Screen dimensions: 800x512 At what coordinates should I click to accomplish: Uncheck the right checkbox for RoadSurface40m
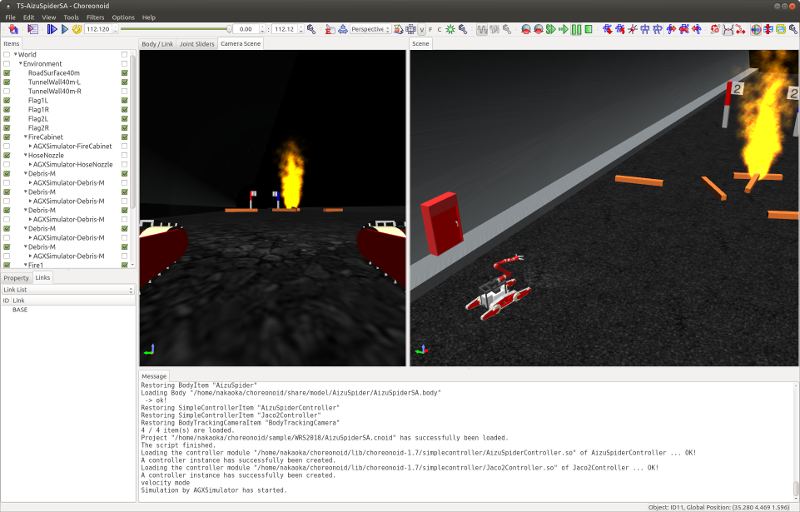tap(125, 73)
